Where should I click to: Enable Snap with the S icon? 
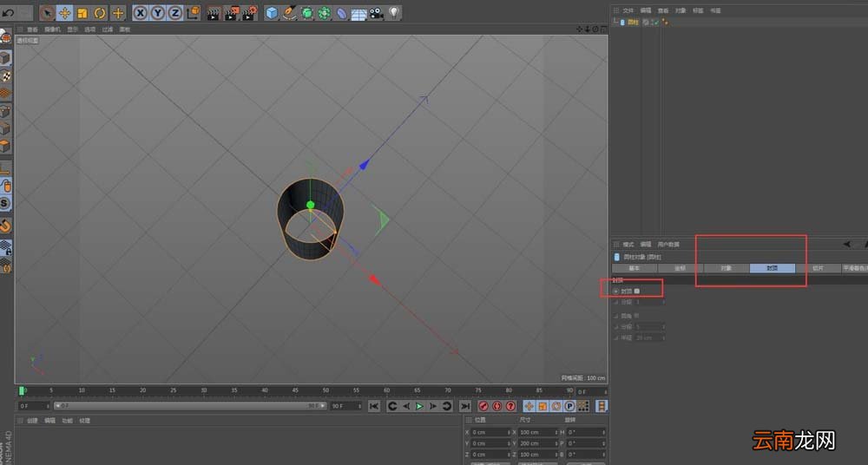click(5, 203)
